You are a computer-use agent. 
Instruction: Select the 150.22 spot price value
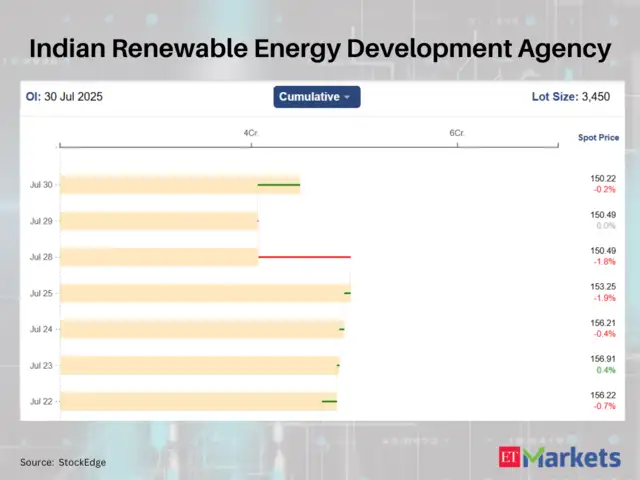tap(603, 178)
